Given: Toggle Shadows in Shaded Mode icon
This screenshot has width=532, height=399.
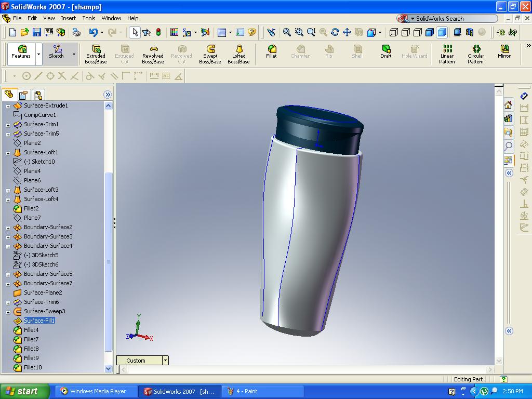Looking at the screenshot, I should [x=457, y=32].
